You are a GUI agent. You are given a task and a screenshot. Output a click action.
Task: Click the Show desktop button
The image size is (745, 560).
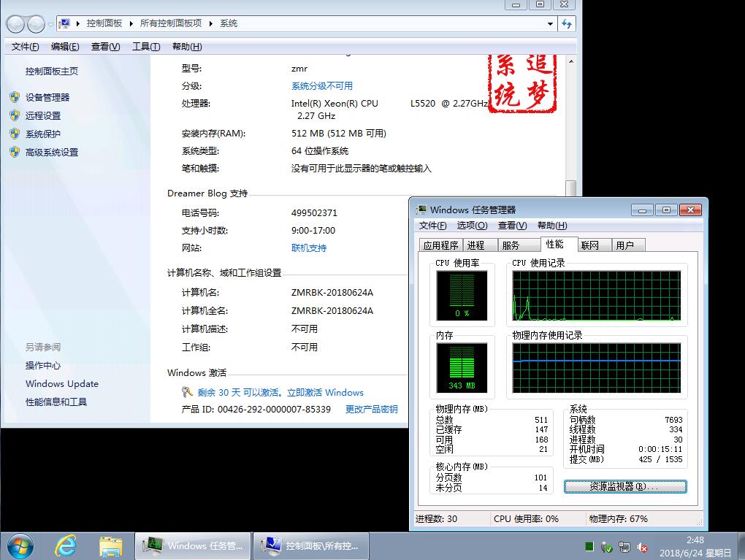point(741,546)
